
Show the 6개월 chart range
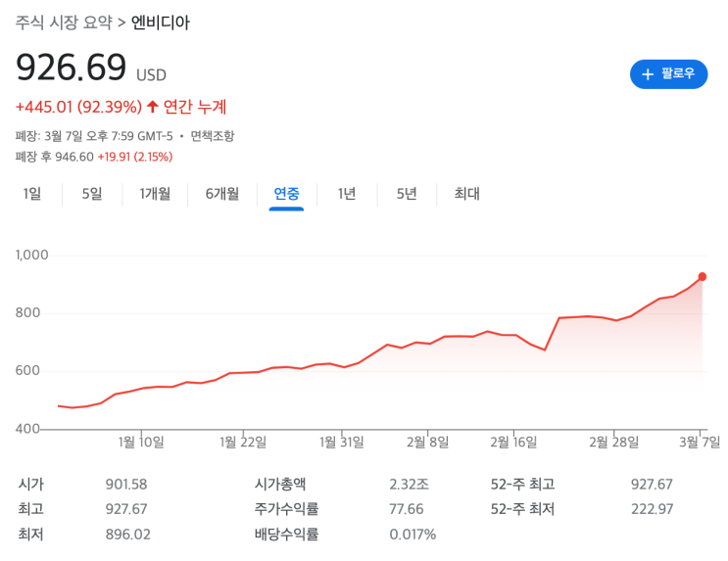(x=221, y=194)
